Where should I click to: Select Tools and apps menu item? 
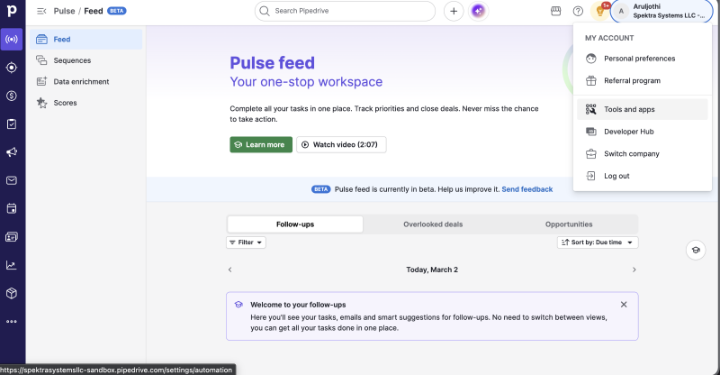(642, 109)
